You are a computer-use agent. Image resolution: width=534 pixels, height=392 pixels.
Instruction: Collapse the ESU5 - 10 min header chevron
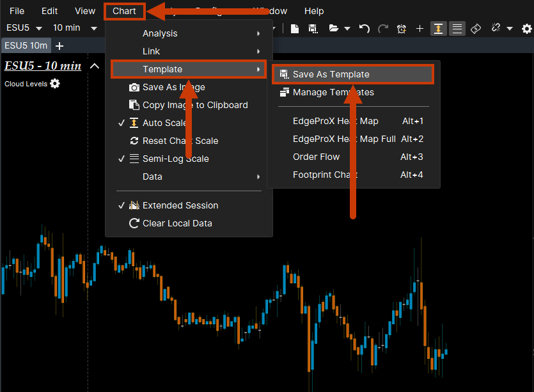(95, 66)
